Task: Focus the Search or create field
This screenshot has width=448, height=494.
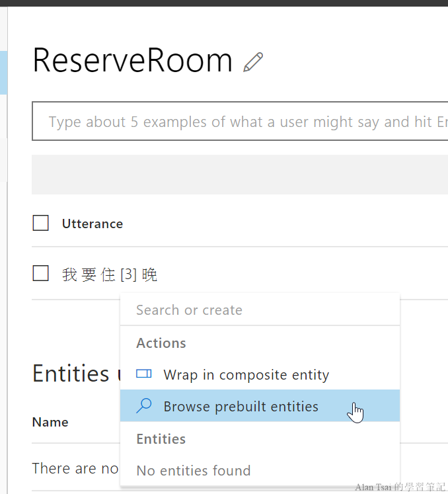Action: (259, 310)
